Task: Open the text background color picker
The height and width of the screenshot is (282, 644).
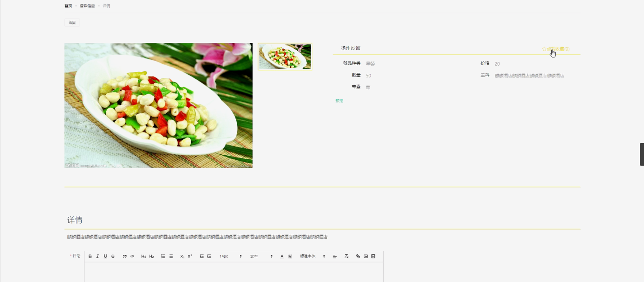Action: point(290,256)
